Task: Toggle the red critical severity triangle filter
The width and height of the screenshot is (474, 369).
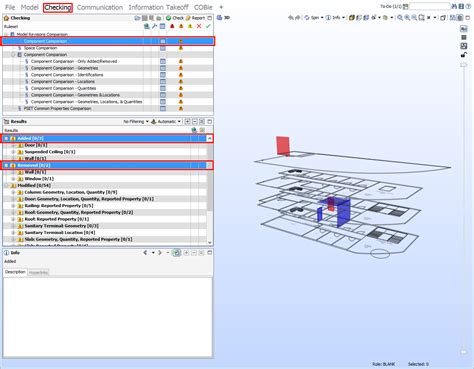Action: [x=172, y=26]
